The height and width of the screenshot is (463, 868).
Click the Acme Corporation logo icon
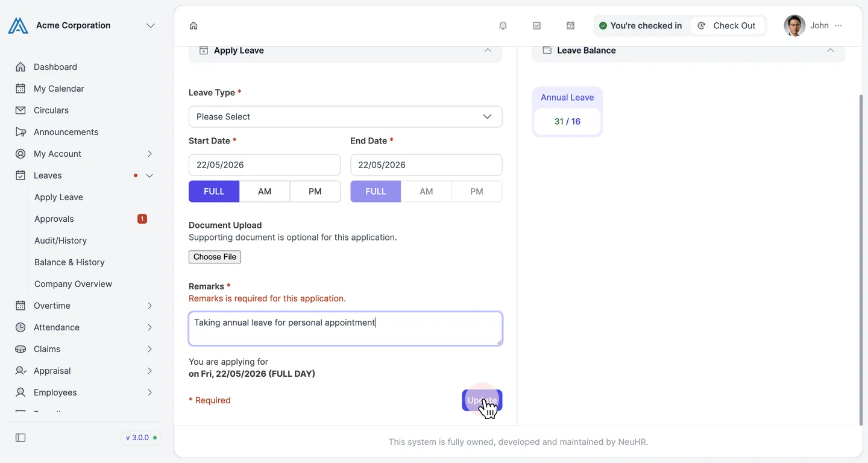pyautogui.click(x=18, y=25)
